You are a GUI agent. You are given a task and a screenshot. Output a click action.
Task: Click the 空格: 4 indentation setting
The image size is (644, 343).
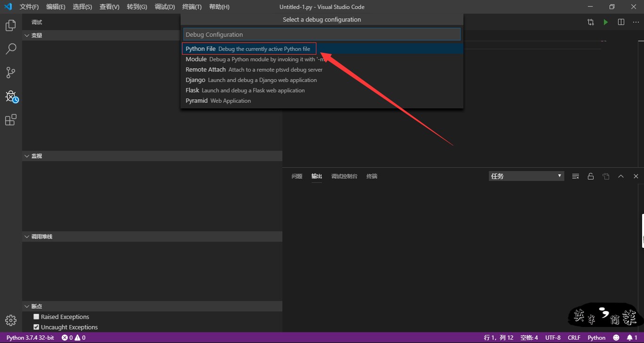529,338
